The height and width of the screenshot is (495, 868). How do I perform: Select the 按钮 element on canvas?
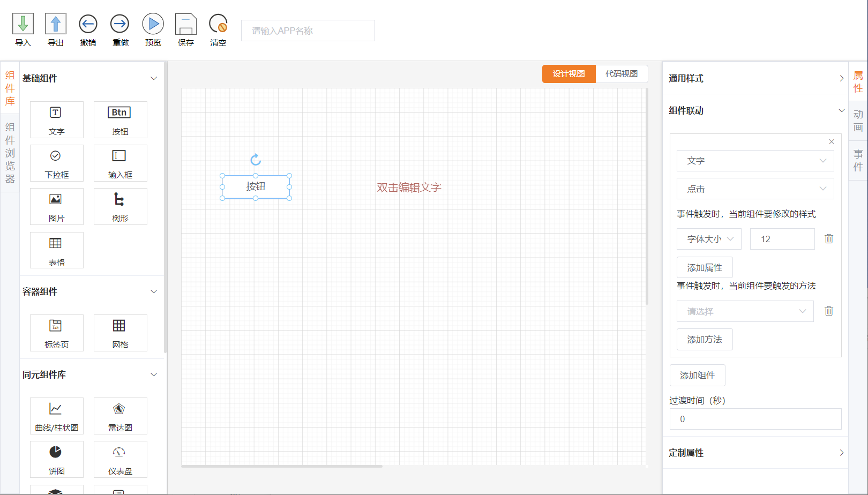click(256, 187)
